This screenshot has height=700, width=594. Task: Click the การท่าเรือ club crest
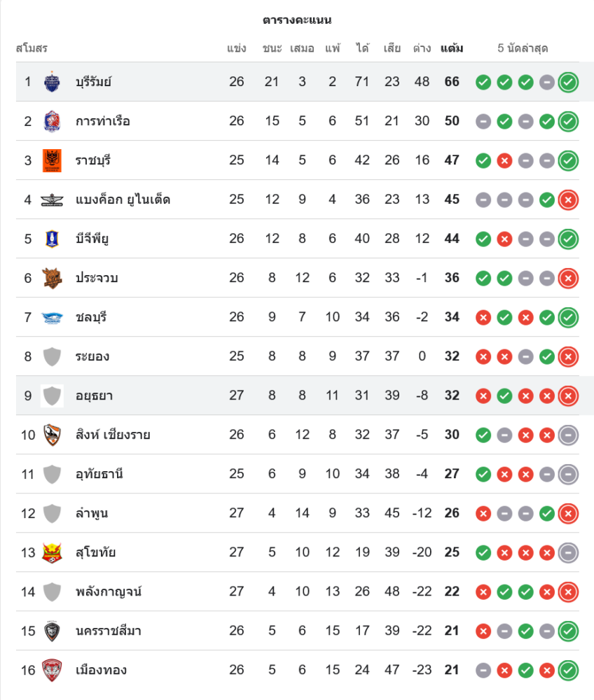click(x=52, y=121)
